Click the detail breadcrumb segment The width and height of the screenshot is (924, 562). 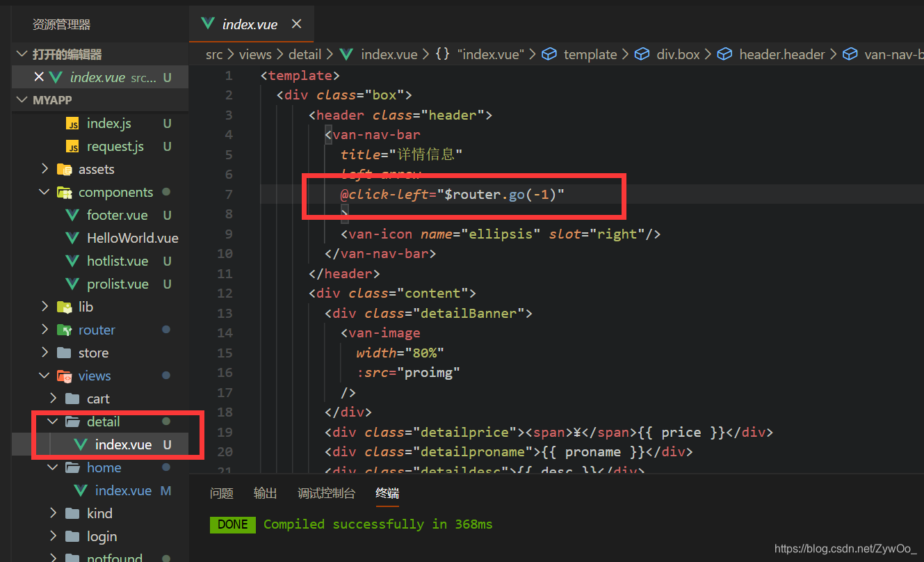(x=305, y=54)
